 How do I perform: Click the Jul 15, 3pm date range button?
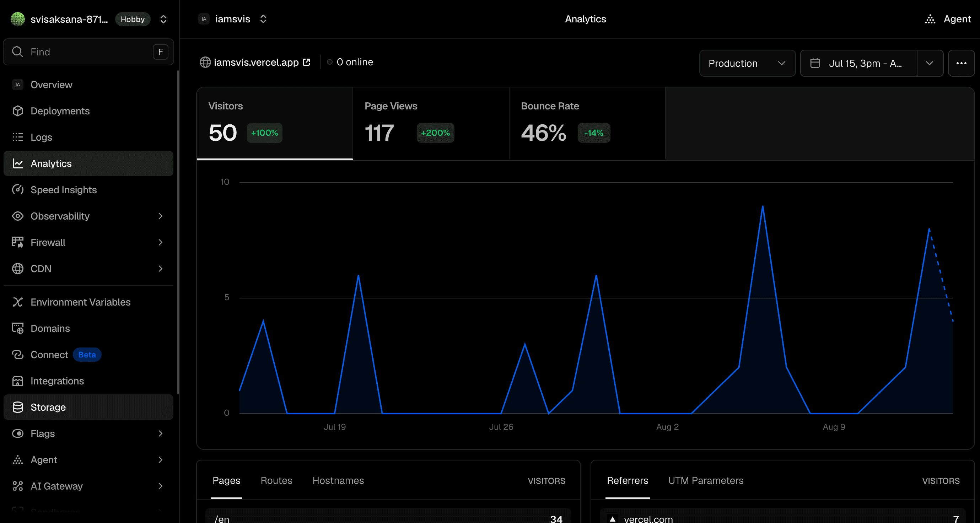[858, 63]
